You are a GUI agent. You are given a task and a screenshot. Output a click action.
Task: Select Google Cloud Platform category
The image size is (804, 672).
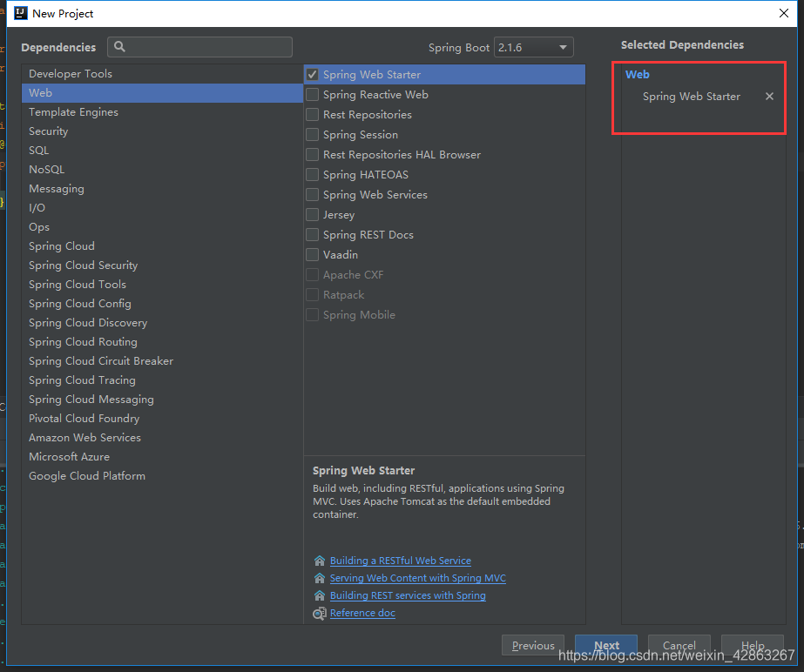(x=162, y=475)
